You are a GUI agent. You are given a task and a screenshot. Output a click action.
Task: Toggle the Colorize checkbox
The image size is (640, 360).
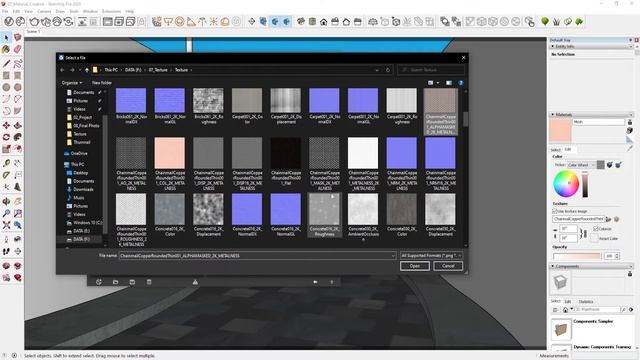596,229
